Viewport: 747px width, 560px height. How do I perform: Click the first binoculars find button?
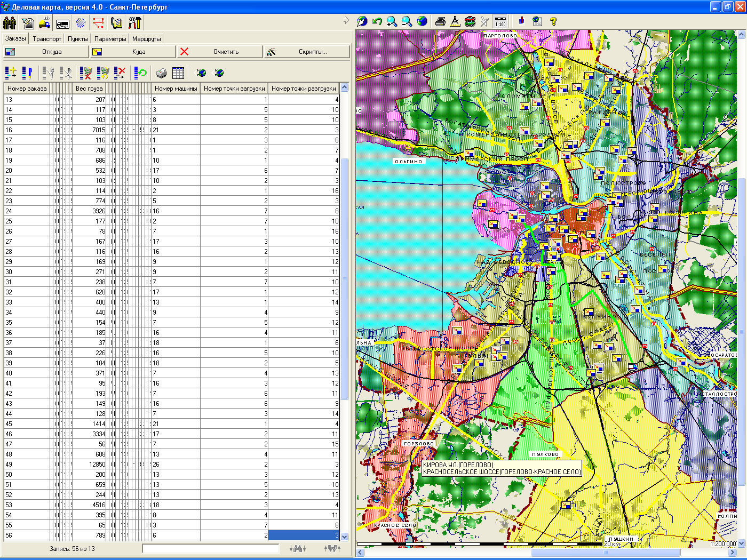(298, 548)
